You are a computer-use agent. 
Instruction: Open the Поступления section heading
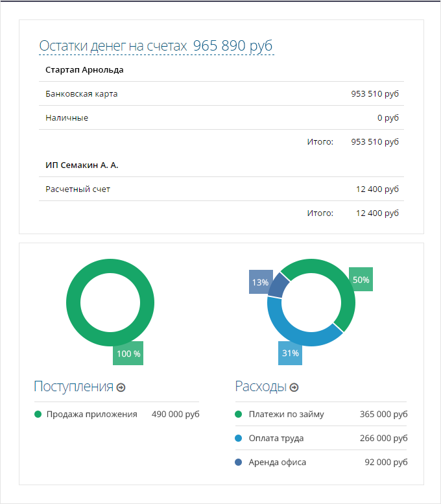tap(73, 387)
